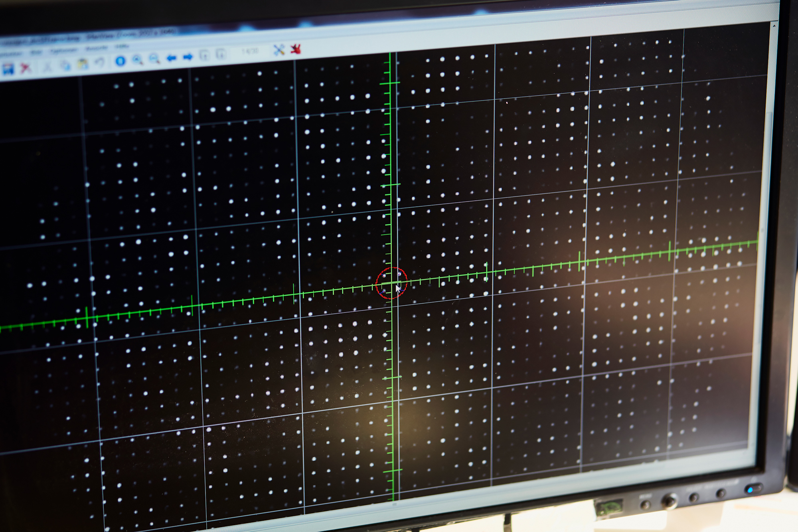Viewport: 798px width, 532px height.
Task: Click the red splat icon in toolbar
Action: (x=296, y=49)
